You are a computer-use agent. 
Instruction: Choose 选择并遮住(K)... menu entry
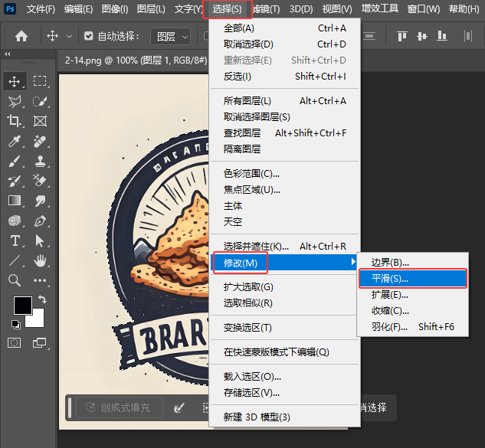[x=284, y=247]
